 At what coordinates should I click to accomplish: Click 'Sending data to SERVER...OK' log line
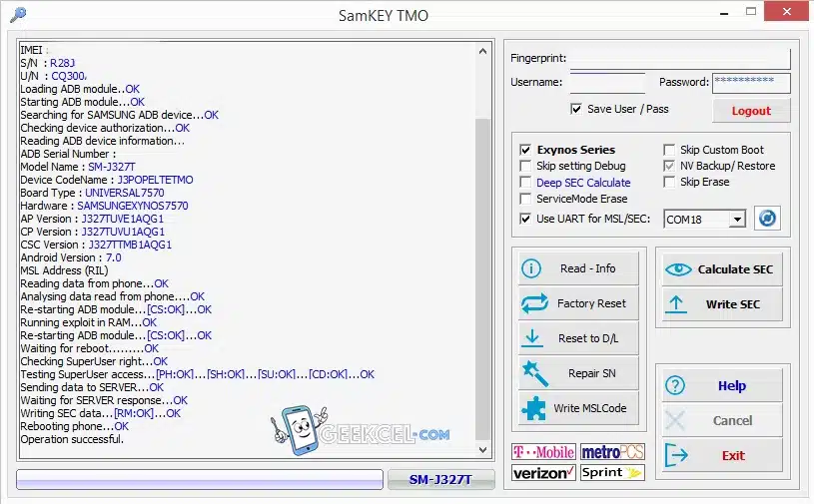pyautogui.click(x=92, y=387)
